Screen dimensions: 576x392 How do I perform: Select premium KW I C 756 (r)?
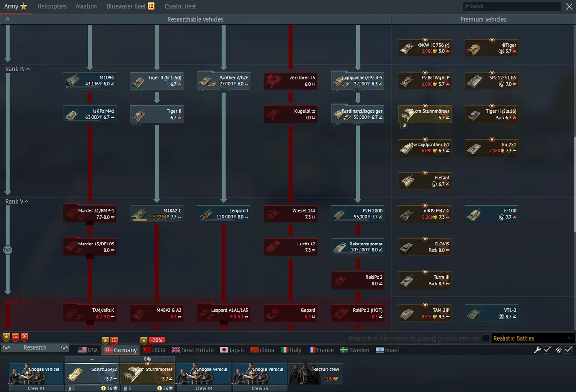point(425,48)
